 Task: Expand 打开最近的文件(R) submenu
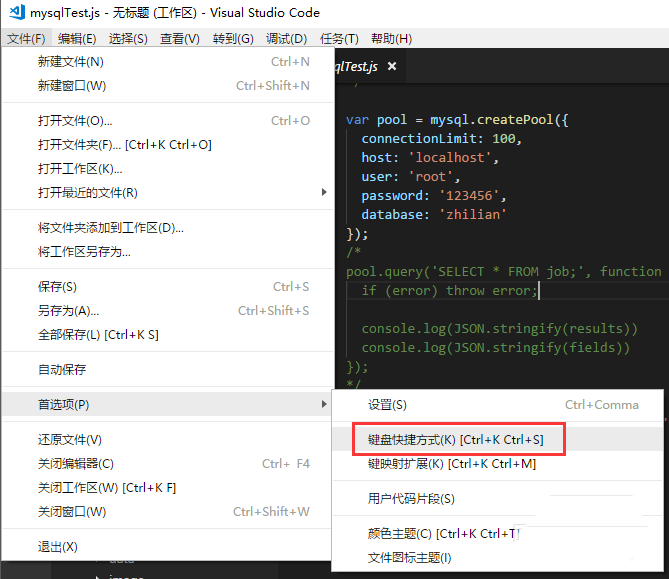168,193
